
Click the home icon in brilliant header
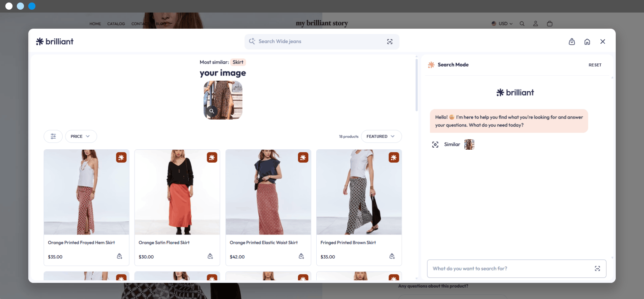(587, 42)
